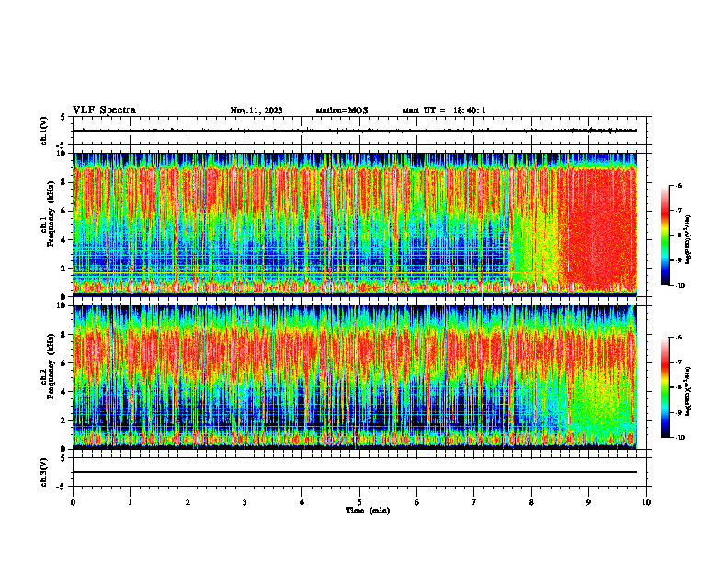This screenshot has width=728, height=563.
Task: Click the "start UT = 18:40: 1" text
Action: [444, 110]
